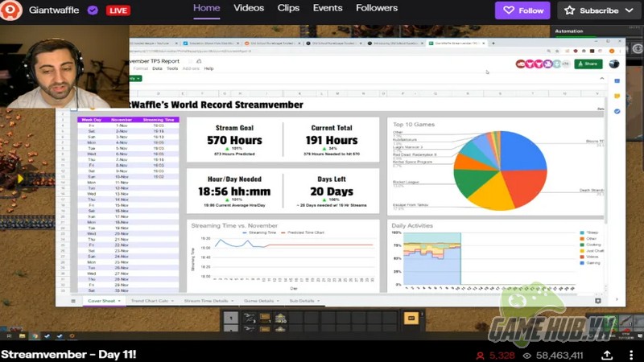Click the 20 Days left value
This screenshot has width=644, height=362.
click(332, 191)
